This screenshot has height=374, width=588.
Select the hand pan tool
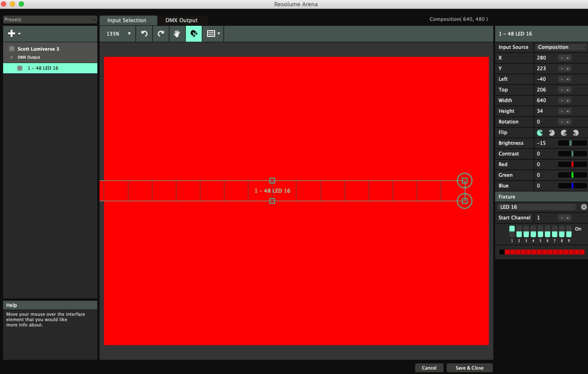point(177,34)
